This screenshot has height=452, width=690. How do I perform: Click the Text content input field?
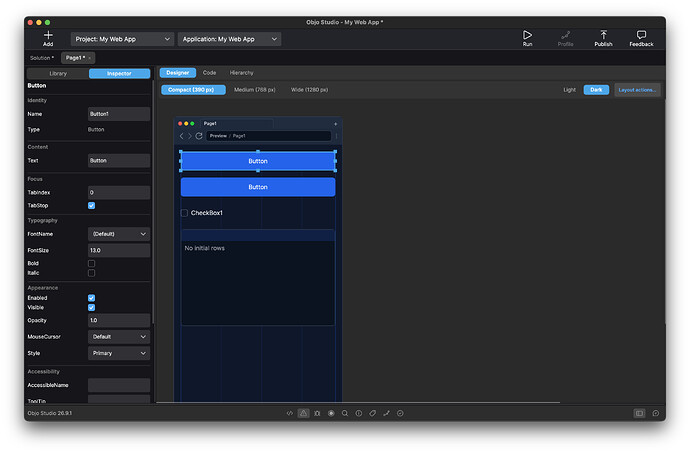coord(119,161)
